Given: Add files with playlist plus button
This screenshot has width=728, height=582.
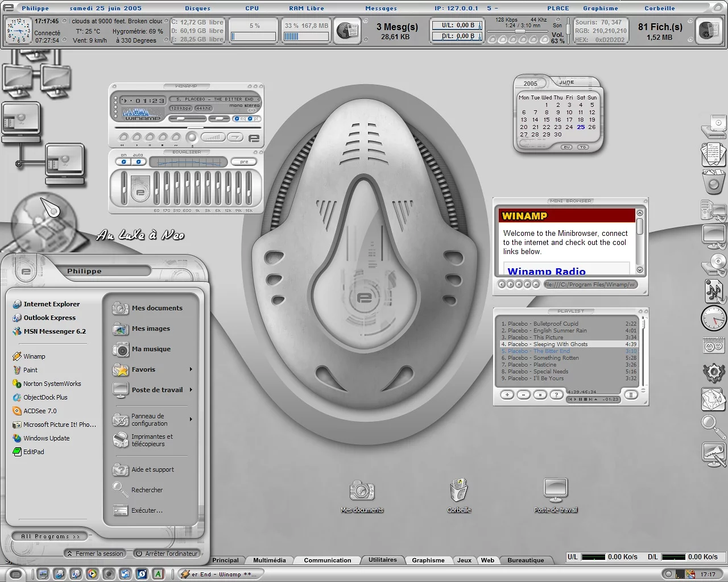Looking at the screenshot, I should coord(506,394).
